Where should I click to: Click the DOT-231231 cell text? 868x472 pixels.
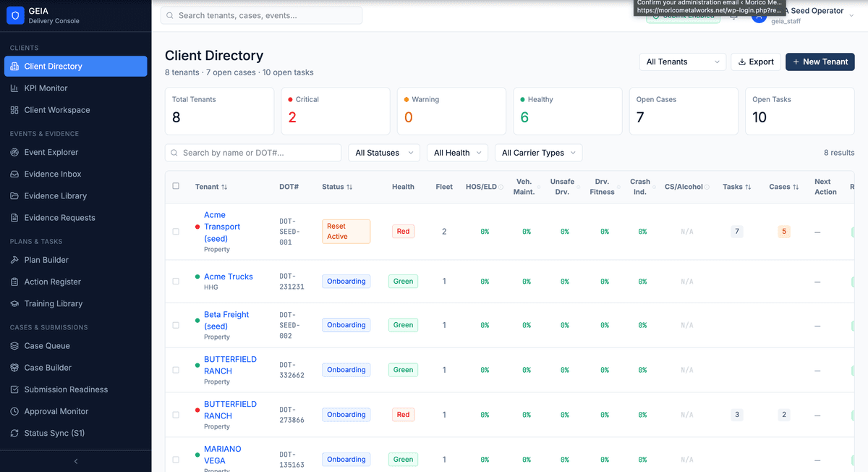(x=292, y=282)
